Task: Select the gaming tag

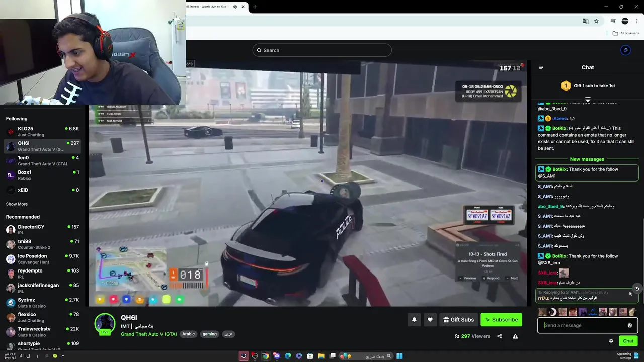Action: click(209, 334)
